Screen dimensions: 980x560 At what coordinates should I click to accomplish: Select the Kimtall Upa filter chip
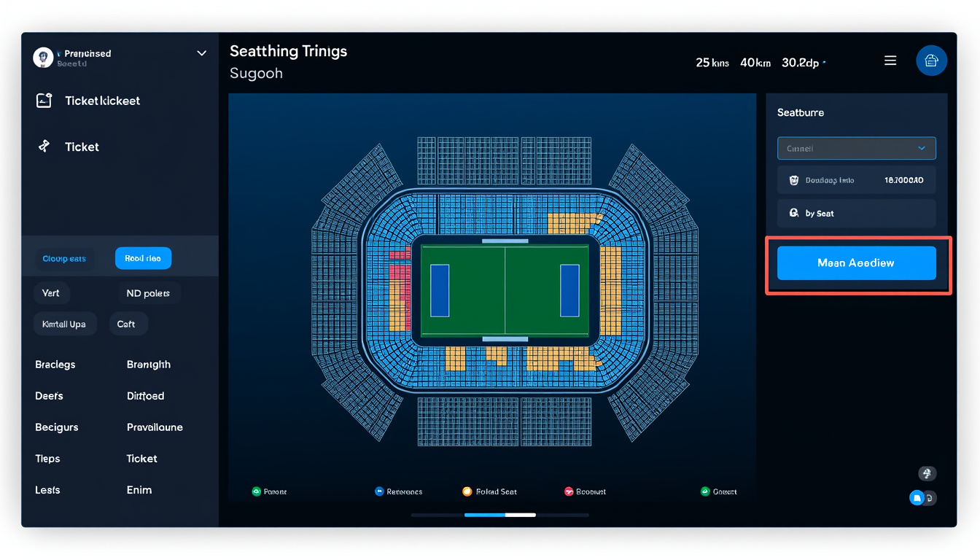tap(64, 324)
